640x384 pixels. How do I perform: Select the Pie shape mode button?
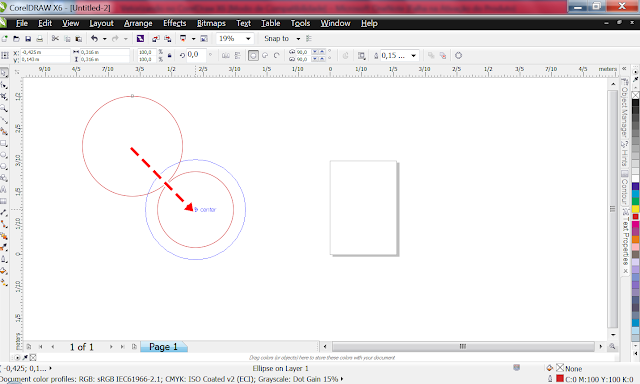tap(265, 55)
